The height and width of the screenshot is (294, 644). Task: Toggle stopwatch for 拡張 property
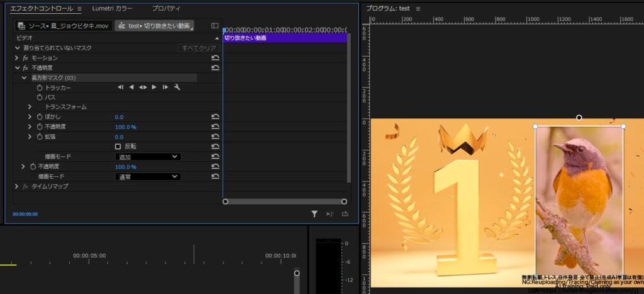click(40, 137)
